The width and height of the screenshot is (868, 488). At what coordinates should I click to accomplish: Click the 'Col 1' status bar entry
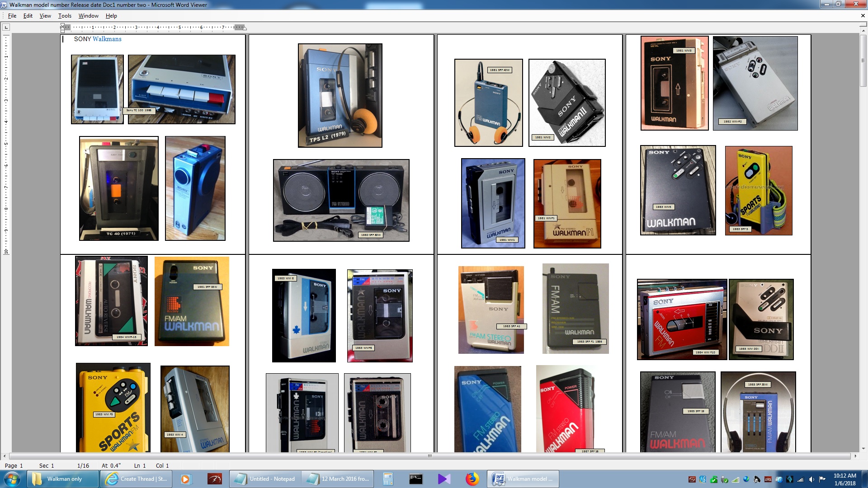click(x=162, y=465)
